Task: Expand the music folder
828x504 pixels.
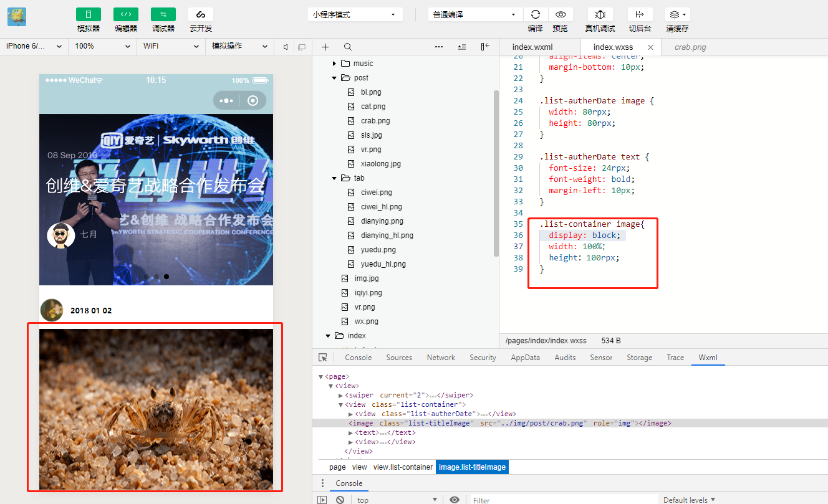Action: pos(335,64)
